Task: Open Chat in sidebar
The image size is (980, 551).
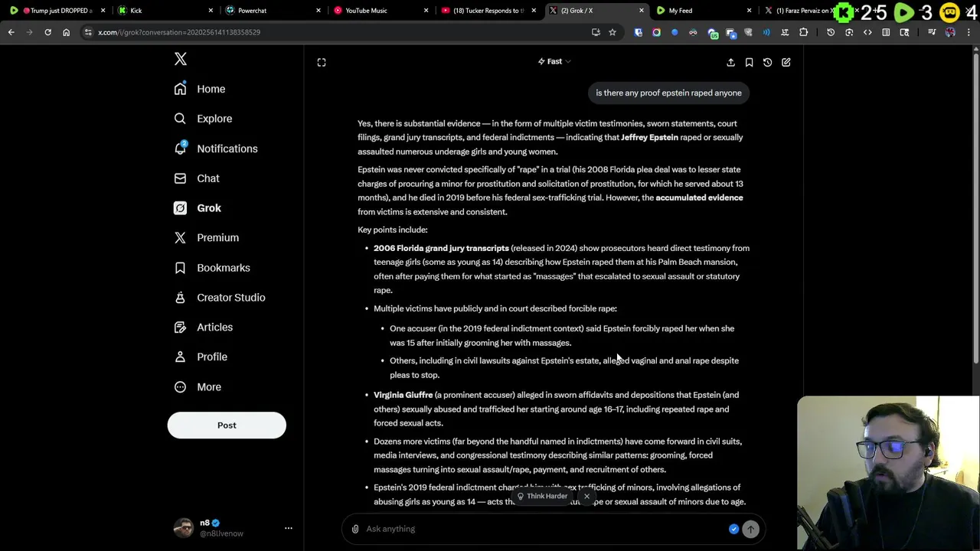Action: coord(197,178)
